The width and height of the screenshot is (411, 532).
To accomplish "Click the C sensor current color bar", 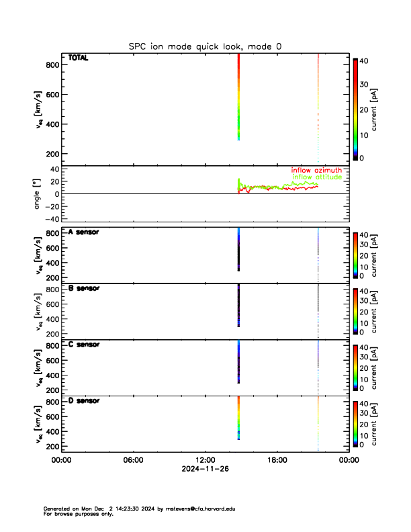I will pyautogui.click(x=355, y=367).
